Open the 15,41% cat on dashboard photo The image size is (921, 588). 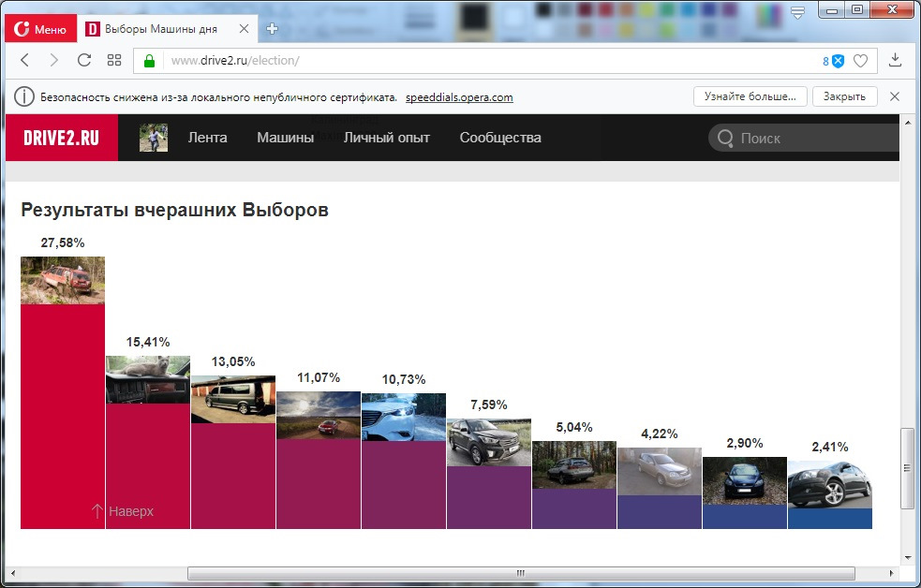(x=148, y=379)
